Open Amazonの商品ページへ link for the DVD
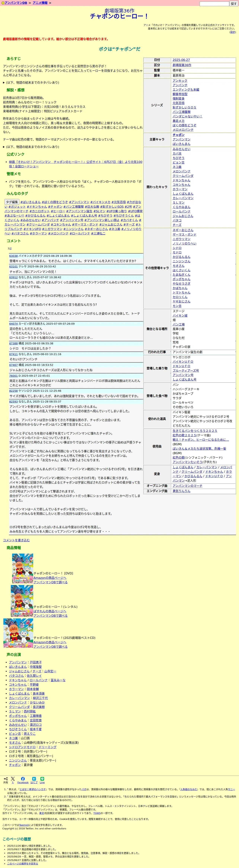 click(50, 578)
